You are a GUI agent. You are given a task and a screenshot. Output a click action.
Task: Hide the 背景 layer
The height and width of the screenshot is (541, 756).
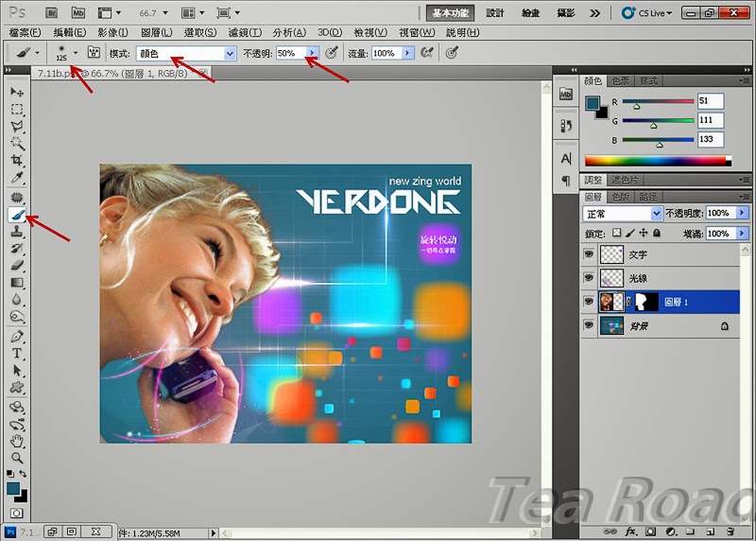[589, 325]
